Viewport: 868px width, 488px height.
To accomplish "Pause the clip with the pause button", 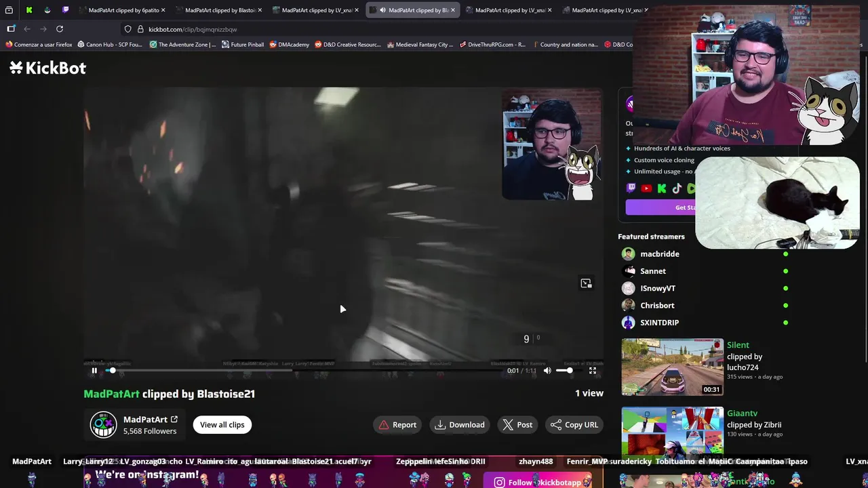I will coord(94,370).
